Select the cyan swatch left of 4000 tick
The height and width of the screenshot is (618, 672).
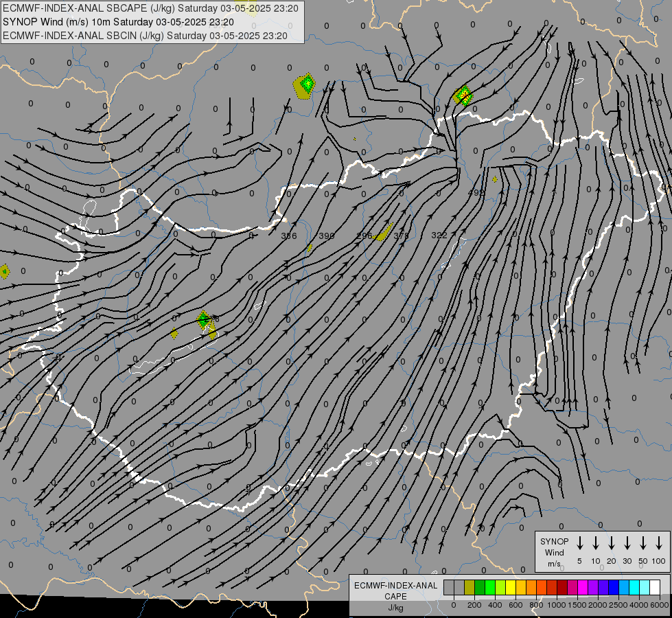click(634, 588)
